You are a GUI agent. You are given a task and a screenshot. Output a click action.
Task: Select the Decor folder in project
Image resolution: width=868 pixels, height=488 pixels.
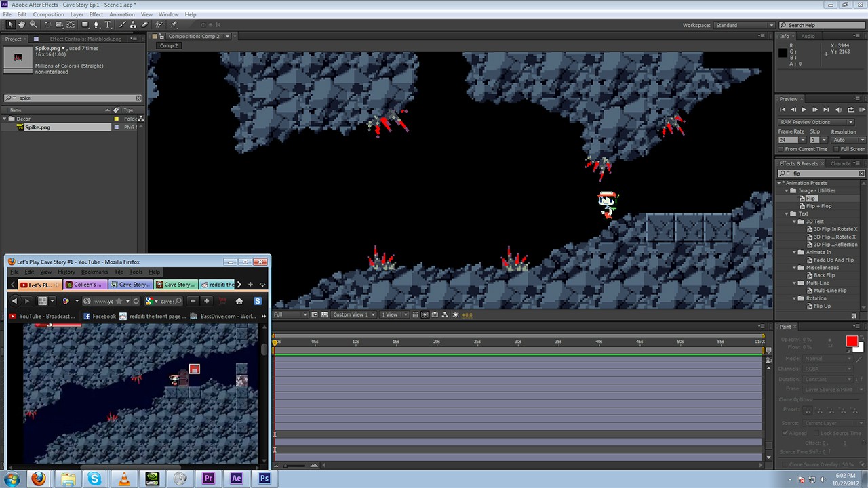pyautogui.click(x=24, y=119)
